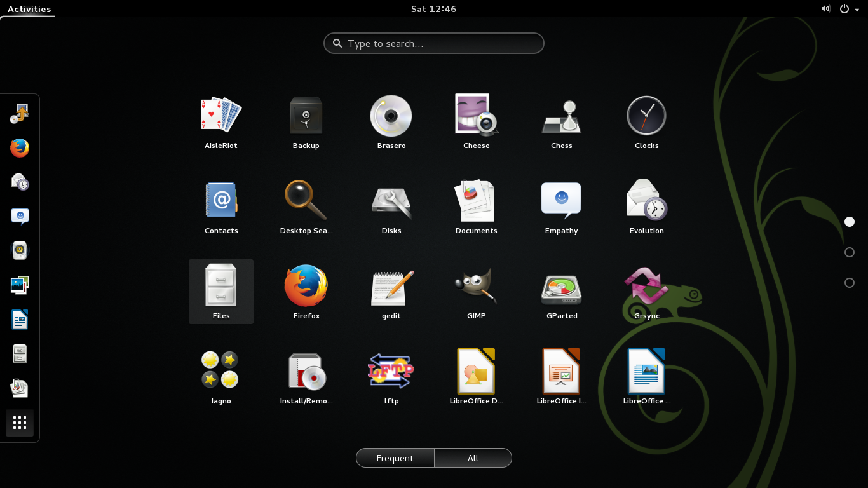Click the Type to search field
The height and width of the screenshot is (488, 868).
tap(433, 43)
